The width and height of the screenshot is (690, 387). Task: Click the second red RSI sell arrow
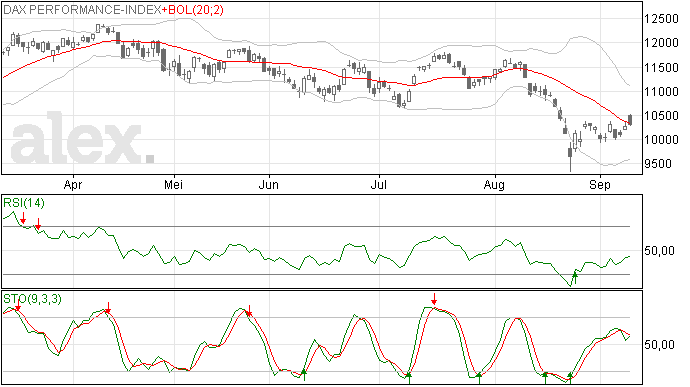point(38,224)
